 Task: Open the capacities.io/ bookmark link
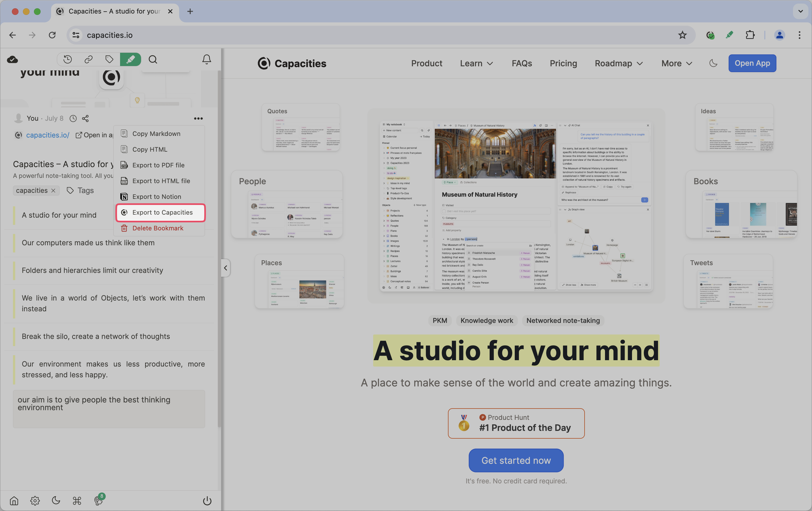tap(47, 135)
